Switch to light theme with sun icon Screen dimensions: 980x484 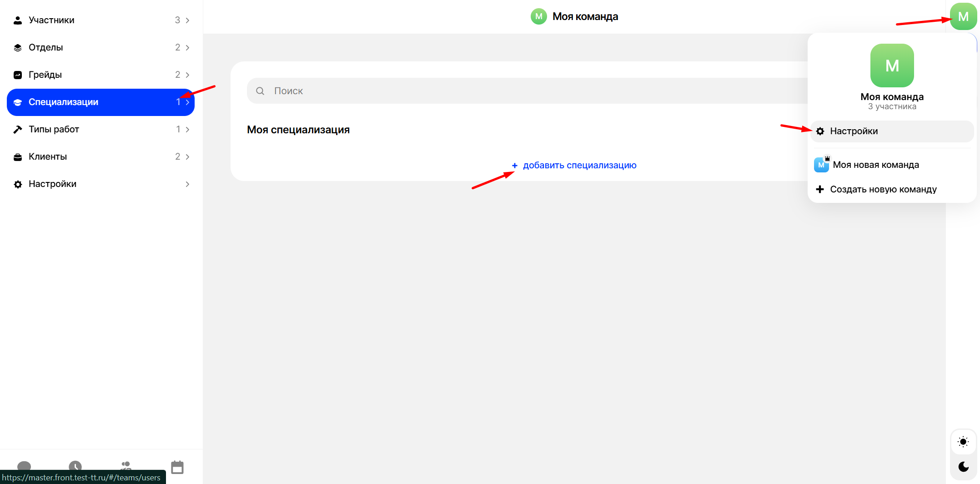[963, 442]
